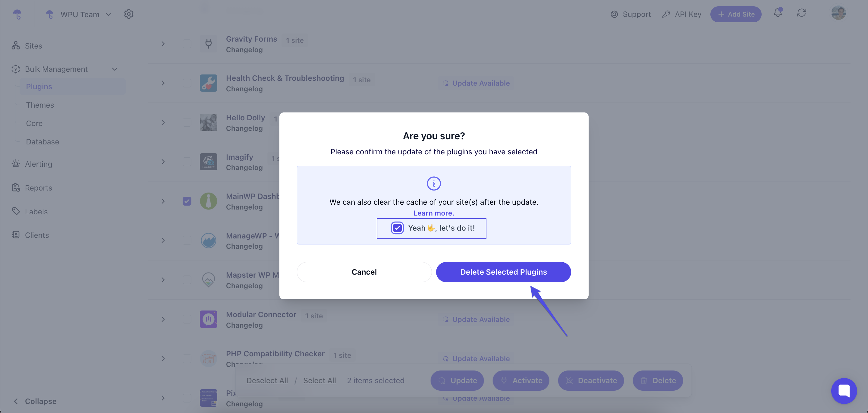Click Select All in bottom bar

click(x=319, y=380)
